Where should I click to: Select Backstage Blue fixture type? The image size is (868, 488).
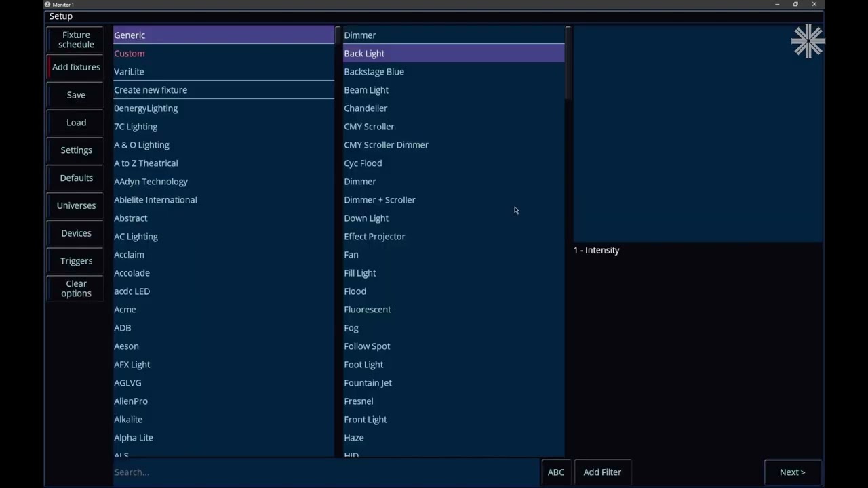click(454, 72)
